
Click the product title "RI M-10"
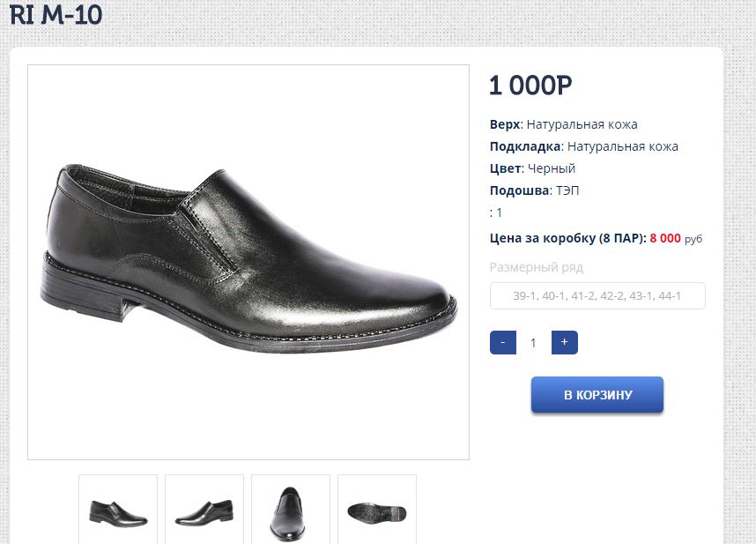click(56, 15)
